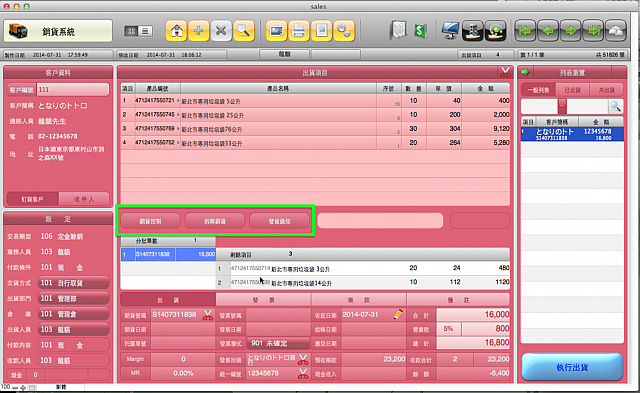Click the 銷貨日期 empty field
Viewport: 640px width, 393px height.
click(x=183, y=329)
